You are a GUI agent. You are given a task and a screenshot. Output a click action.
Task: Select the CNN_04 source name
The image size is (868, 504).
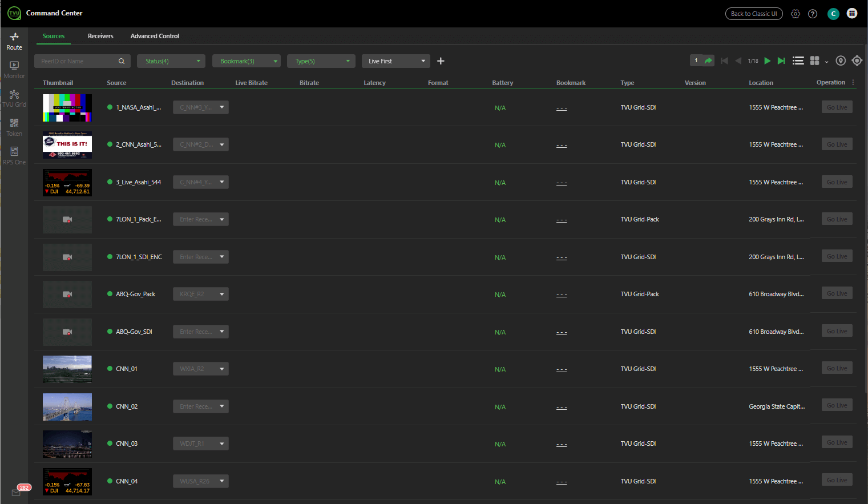pyautogui.click(x=127, y=481)
